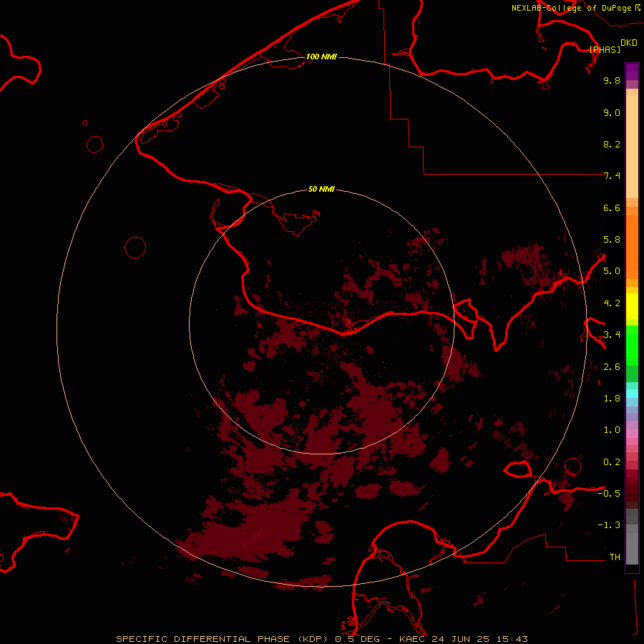The width and height of the screenshot is (644, 644).
Task: Click the 100 NMI range ring label
Action: (x=321, y=57)
